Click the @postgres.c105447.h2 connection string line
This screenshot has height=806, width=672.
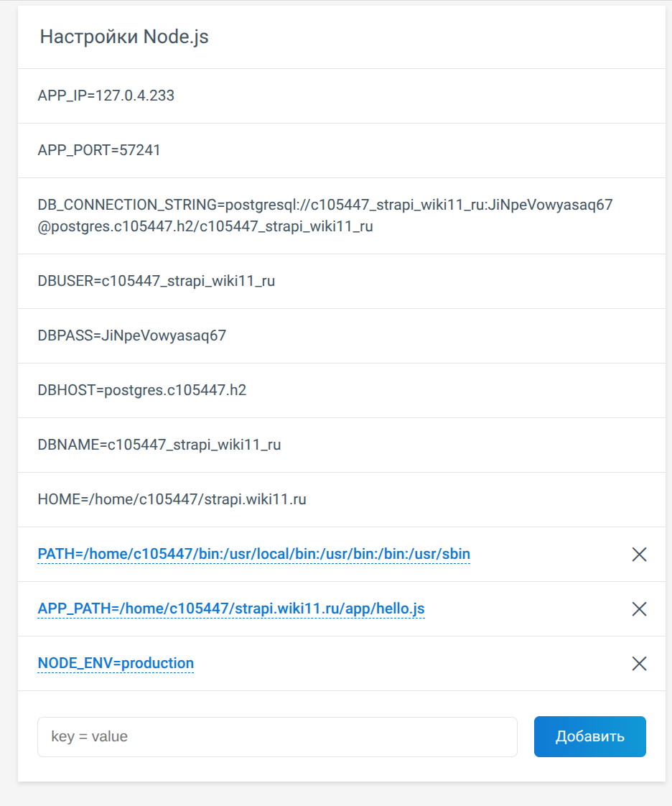(x=205, y=226)
